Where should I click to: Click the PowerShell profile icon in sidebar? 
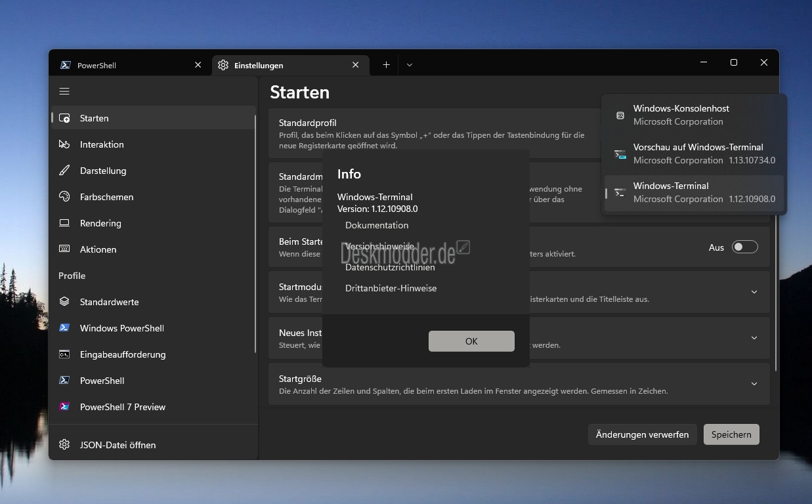(x=64, y=381)
